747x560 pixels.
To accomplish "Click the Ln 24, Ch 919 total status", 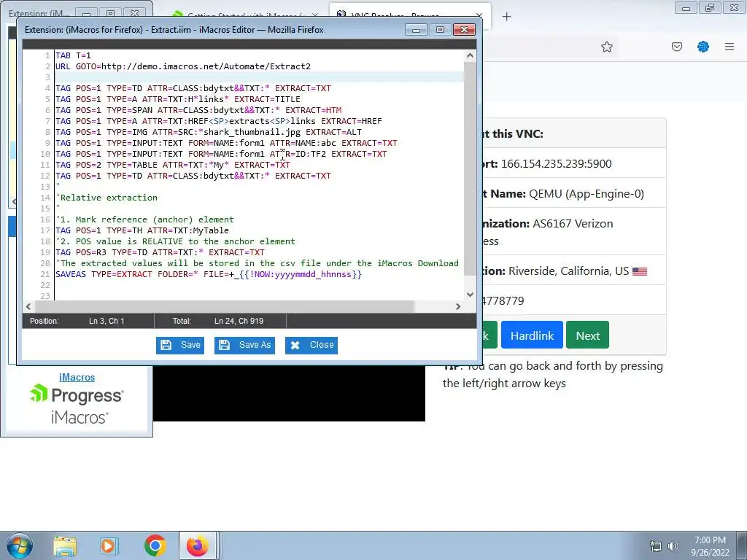I will pos(239,321).
